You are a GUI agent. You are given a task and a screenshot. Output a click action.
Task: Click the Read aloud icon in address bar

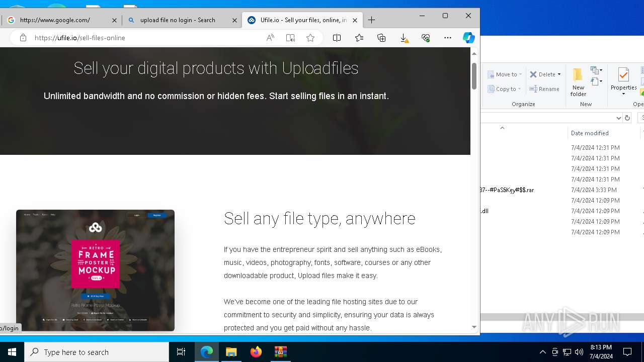(271, 38)
